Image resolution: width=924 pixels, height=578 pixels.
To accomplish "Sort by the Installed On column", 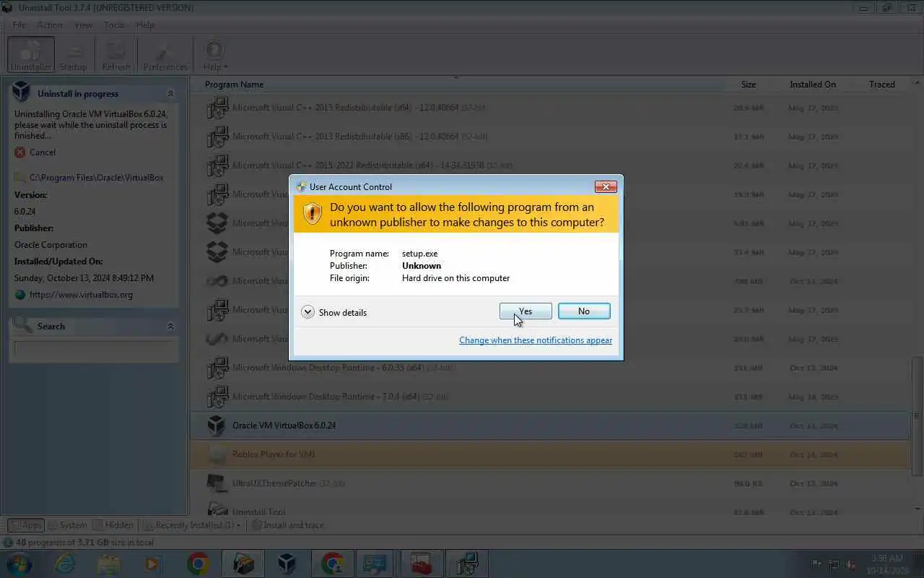I will tap(813, 85).
